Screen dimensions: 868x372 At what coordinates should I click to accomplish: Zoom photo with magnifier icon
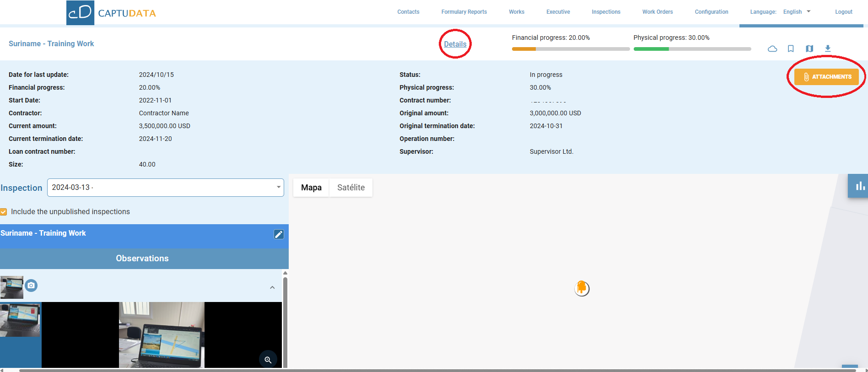click(268, 360)
